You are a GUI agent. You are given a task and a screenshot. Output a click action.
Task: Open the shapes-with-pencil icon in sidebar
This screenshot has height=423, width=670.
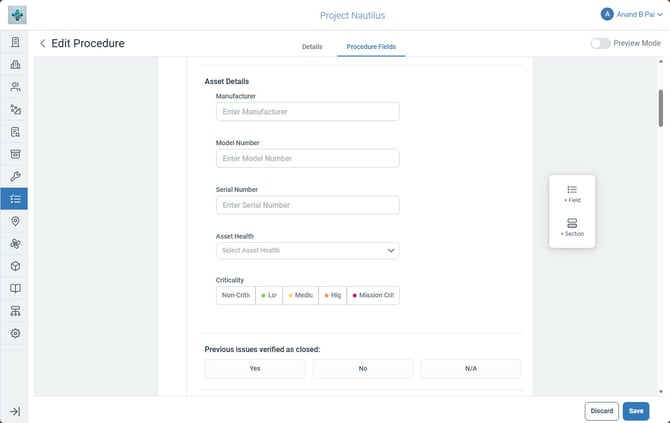[15, 109]
